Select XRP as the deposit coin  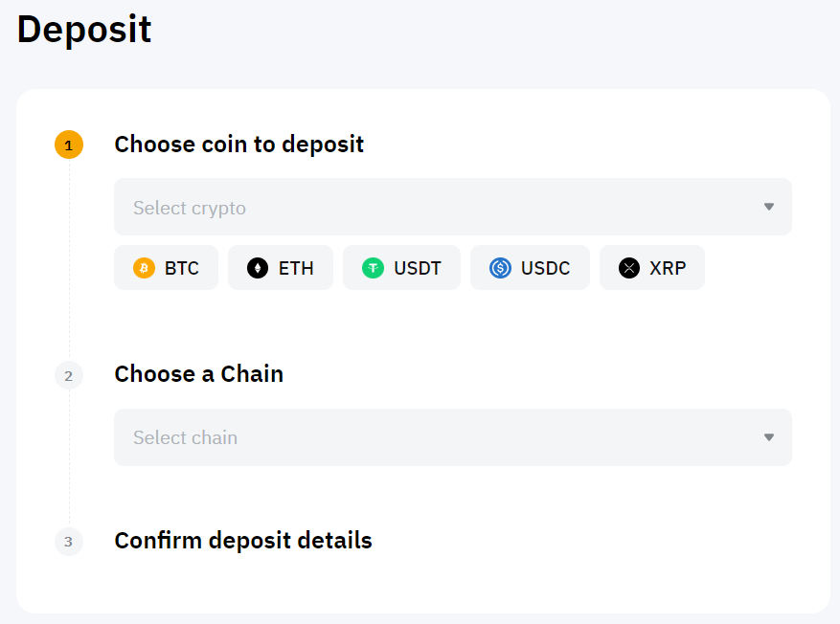click(652, 268)
